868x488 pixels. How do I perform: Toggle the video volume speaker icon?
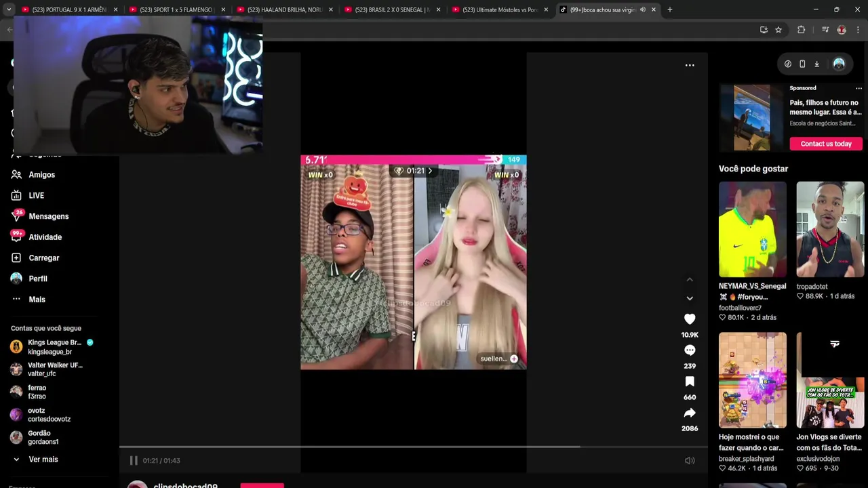tap(690, 460)
